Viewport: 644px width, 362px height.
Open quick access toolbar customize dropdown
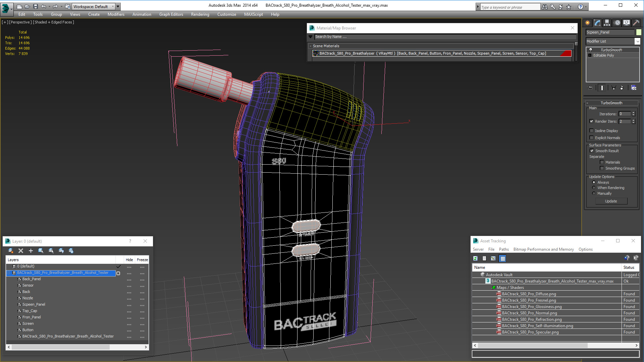[x=118, y=6]
